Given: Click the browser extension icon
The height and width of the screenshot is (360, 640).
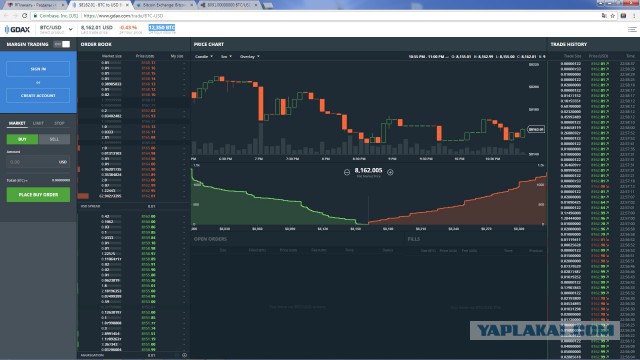Looking at the screenshot, I should point(623,16).
